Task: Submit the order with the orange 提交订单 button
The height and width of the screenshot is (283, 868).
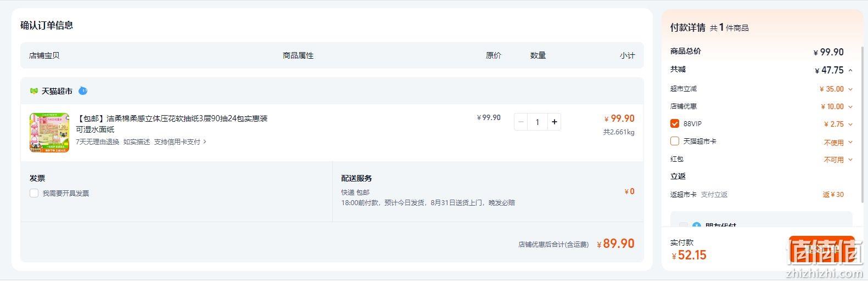Action: (821, 250)
